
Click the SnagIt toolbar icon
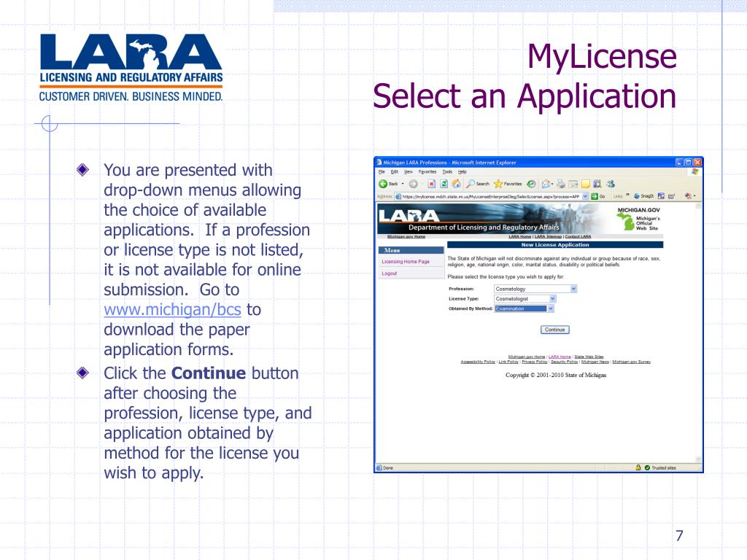637,196
